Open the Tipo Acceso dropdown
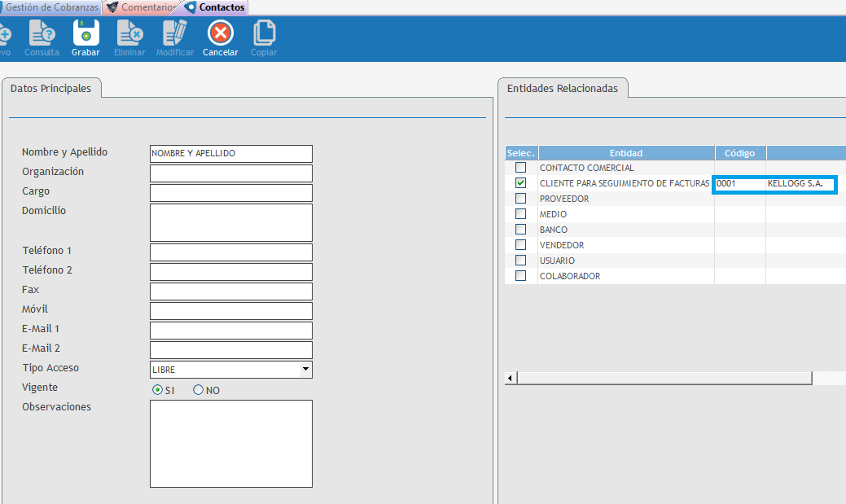Viewport: 846px width, 504px height. pyautogui.click(x=305, y=370)
